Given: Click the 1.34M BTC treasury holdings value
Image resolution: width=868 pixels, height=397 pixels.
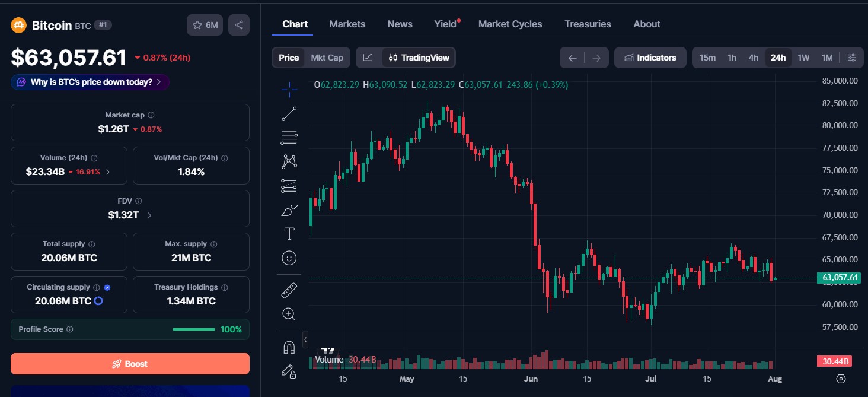Looking at the screenshot, I should pos(191,301).
